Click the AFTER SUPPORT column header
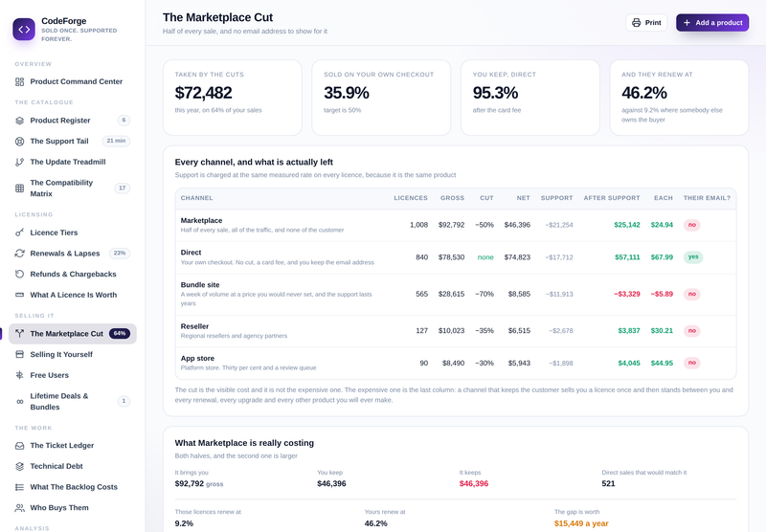 tap(612, 198)
